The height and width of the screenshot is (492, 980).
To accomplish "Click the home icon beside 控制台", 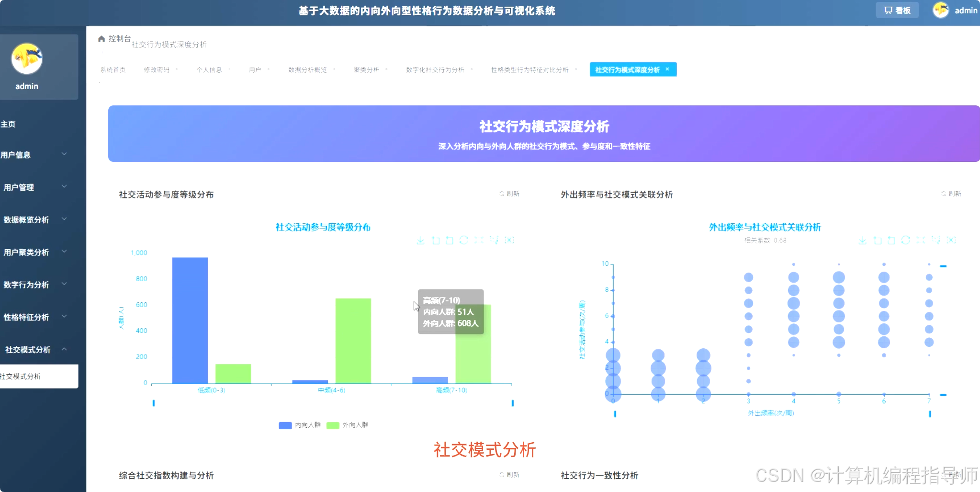I will (101, 39).
